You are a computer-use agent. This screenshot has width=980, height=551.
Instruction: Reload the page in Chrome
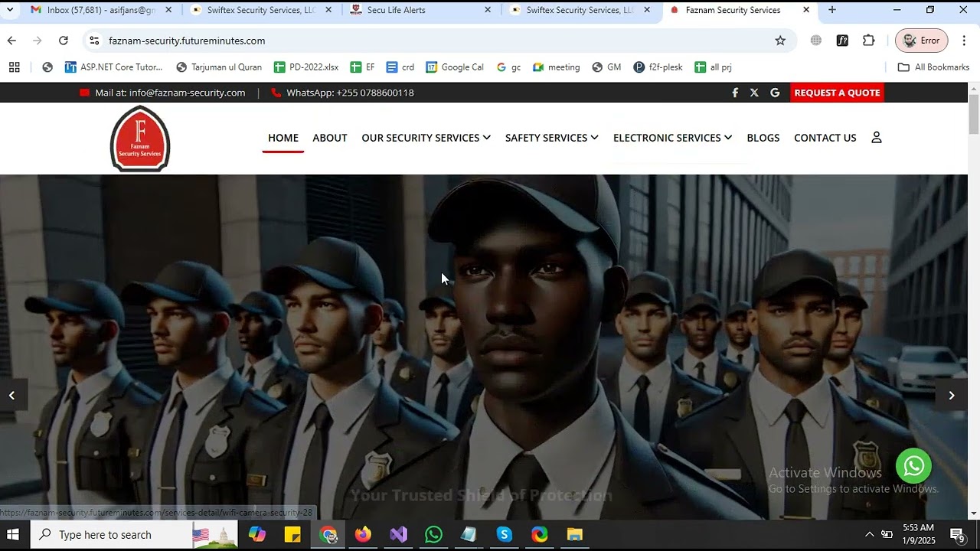[x=64, y=41]
